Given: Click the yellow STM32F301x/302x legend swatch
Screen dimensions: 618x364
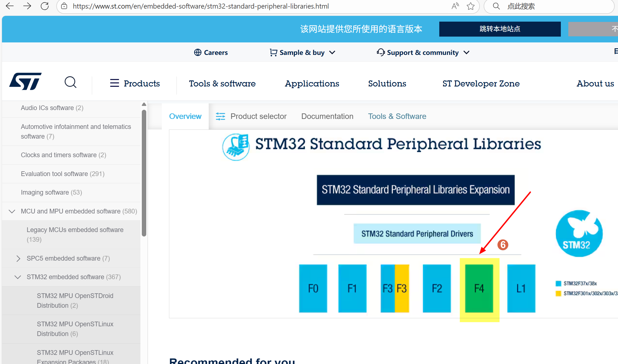Looking at the screenshot, I should (558, 293).
